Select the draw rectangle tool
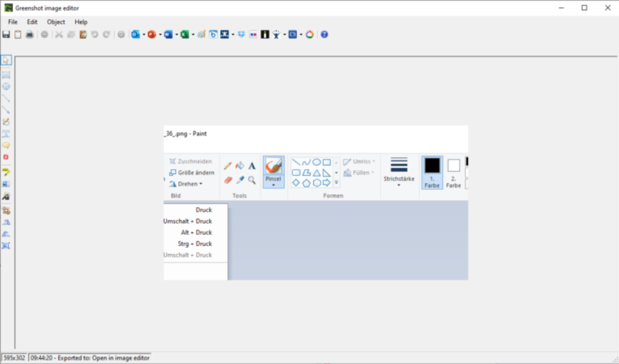 6,75
